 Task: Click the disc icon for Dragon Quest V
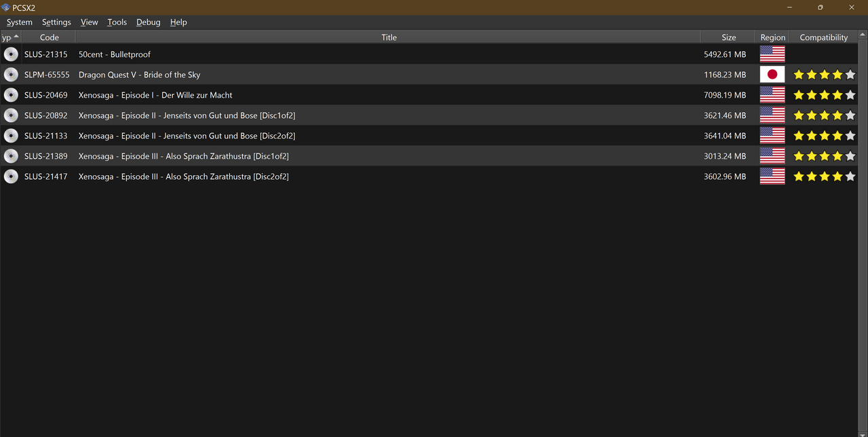click(x=11, y=75)
